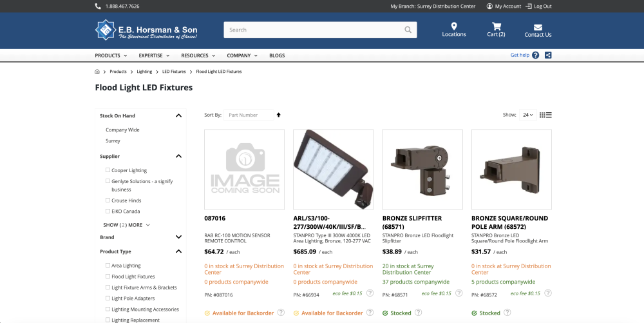Click the LED Fixtures breadcrumb link

[x=174, y=72]
